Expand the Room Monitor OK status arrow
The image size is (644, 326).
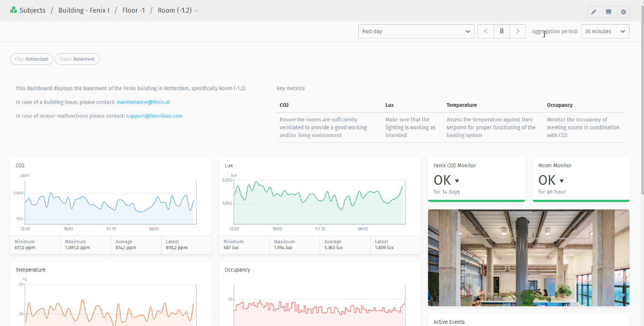(562, 181)
